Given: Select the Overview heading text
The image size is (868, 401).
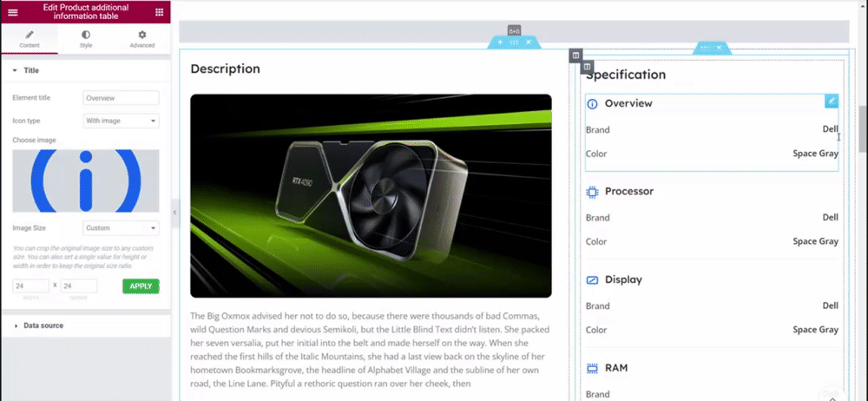Looking at the screenshot, I should pos(628,103).
